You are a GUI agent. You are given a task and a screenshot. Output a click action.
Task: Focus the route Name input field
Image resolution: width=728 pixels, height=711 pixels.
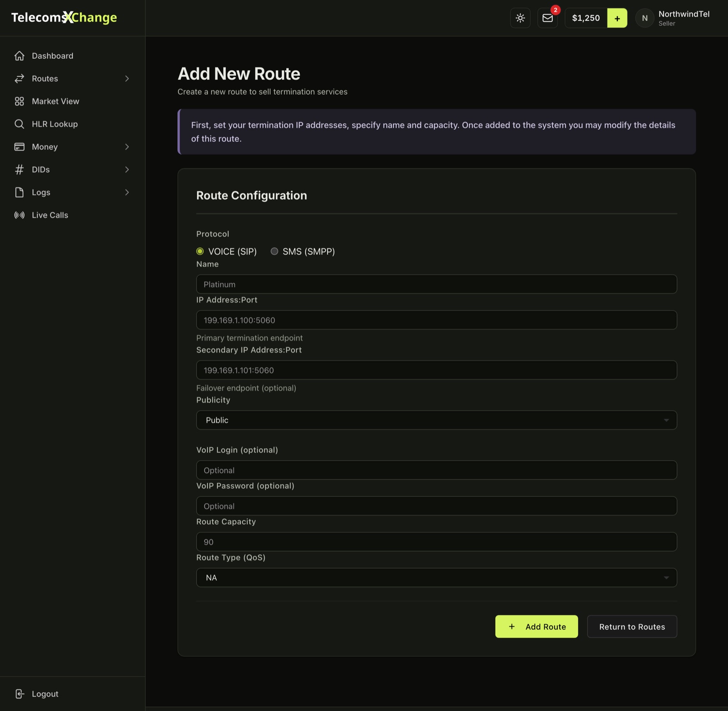click(436, 284)
